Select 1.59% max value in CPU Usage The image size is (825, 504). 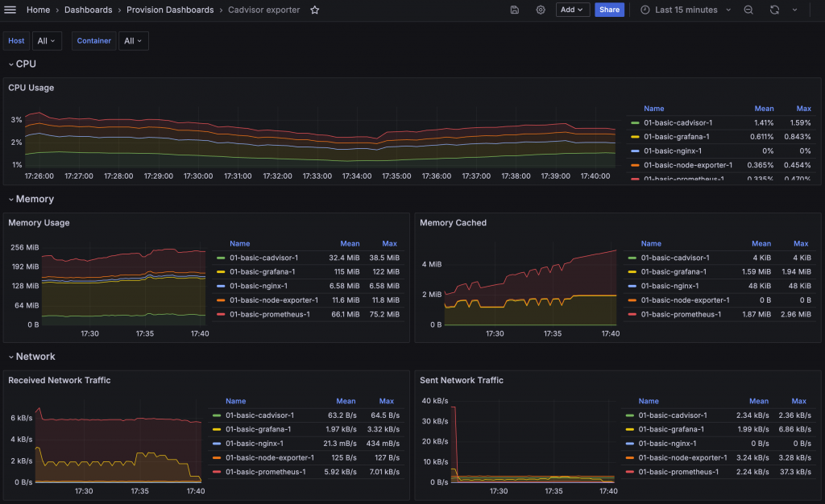click(x=800, y=123)
